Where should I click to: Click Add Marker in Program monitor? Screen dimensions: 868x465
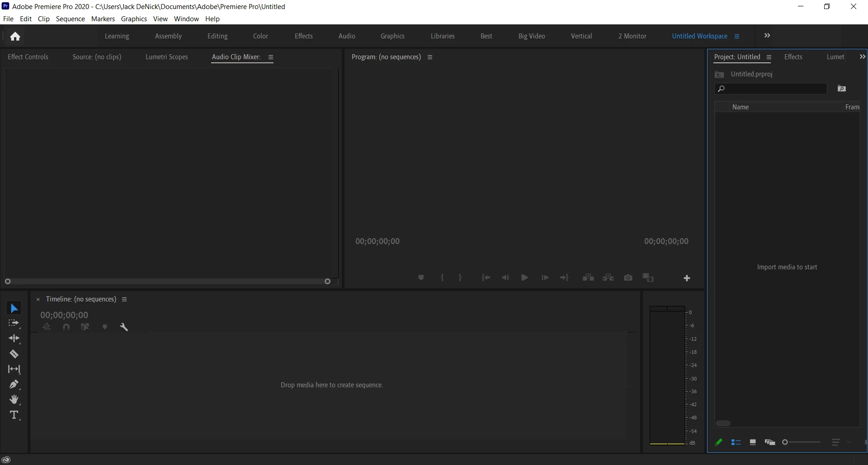pyautogui.click(x=421, y=278)
